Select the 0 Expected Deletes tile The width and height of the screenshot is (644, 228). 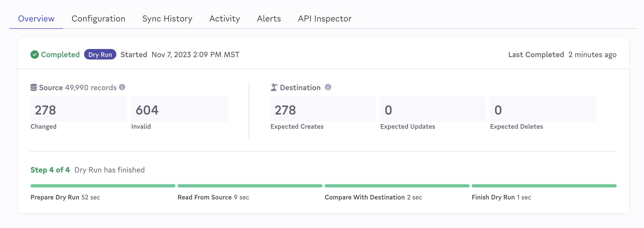(x=543, y=109)
